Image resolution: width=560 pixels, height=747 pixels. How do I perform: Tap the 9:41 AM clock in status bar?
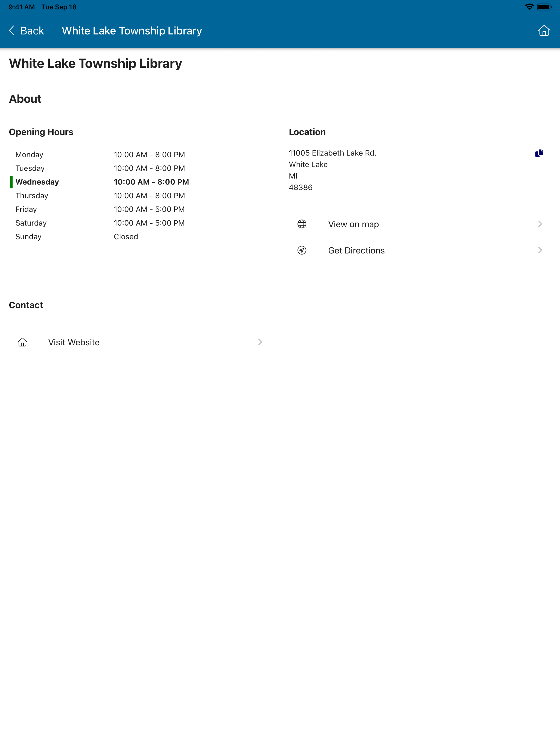(22, 7)
